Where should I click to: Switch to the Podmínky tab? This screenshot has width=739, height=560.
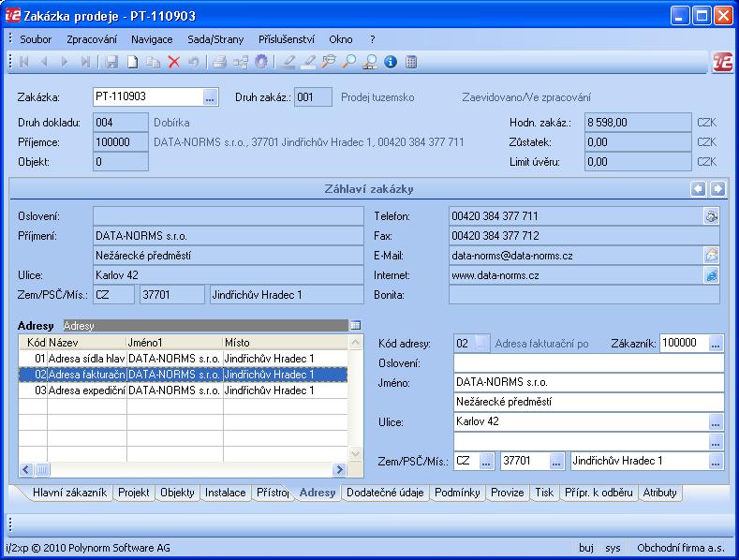click(457, 493)
